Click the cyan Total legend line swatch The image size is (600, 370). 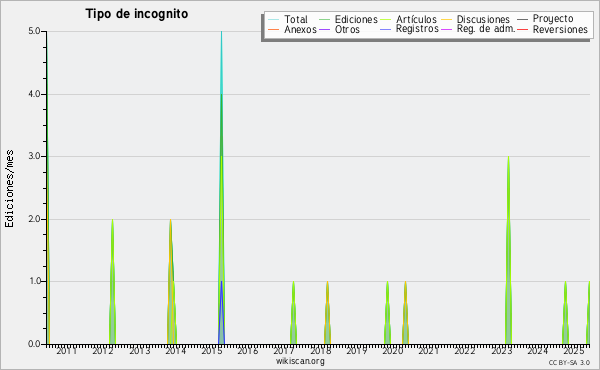[x=274, y=19]
